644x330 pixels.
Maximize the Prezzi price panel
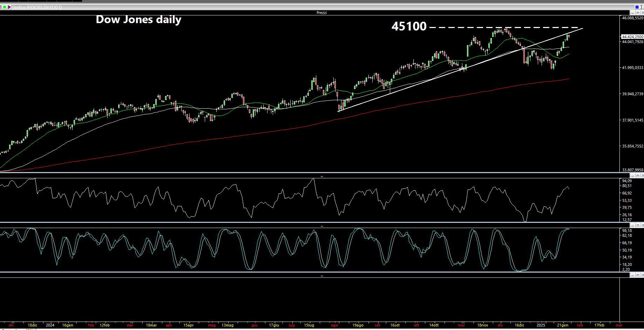[x=637, y=13]
